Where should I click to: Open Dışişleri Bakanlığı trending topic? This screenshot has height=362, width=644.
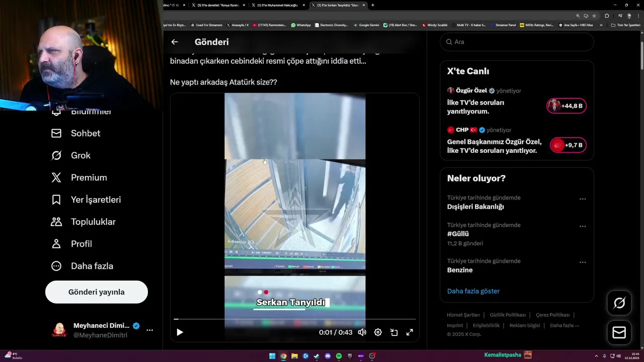tap(475, 207)
